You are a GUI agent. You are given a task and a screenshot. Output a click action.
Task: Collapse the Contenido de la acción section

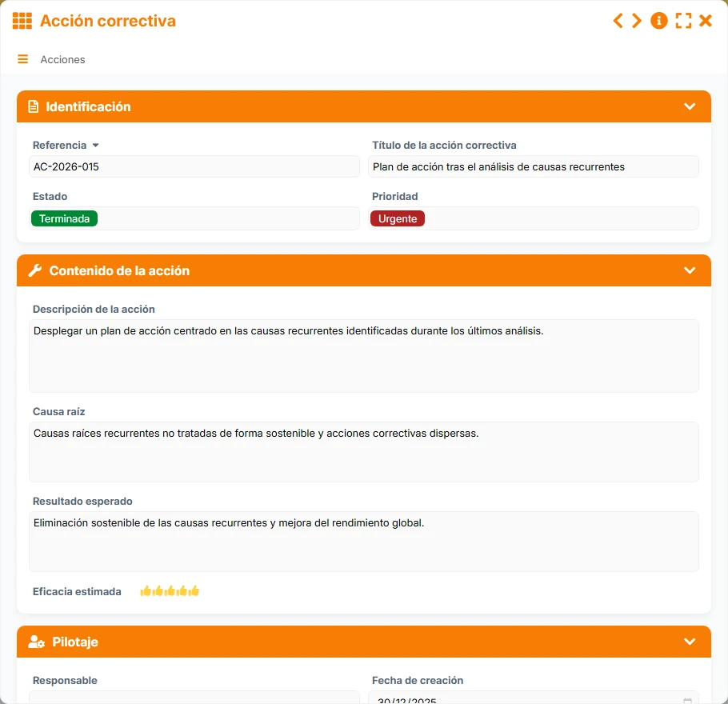(x=690, y=270)
